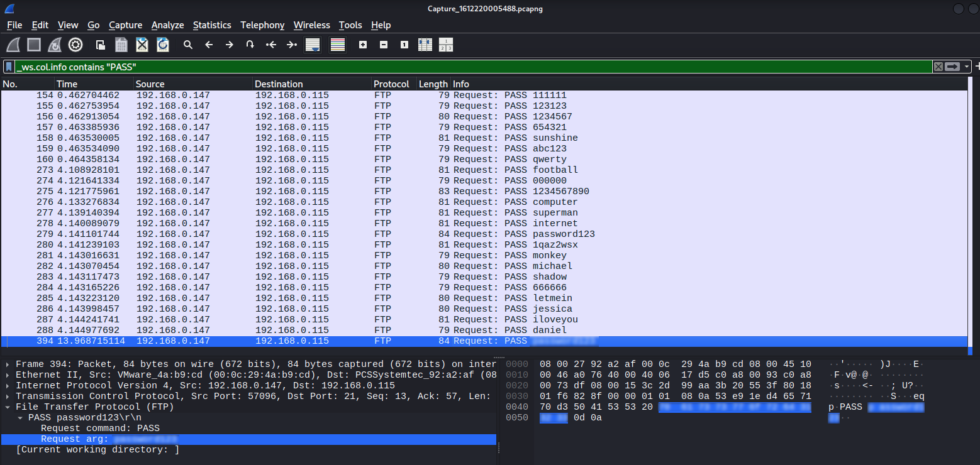Zoom out the main window text
Viewport: 980px width, 465px height.
384,45
